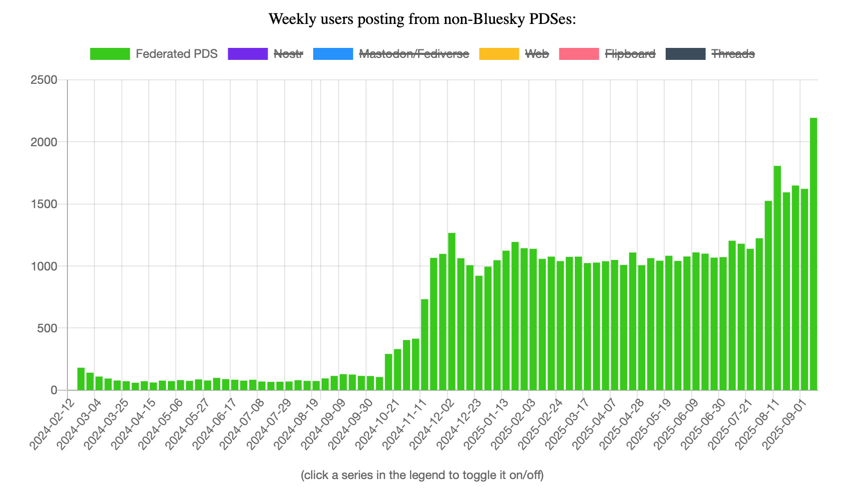Click the yellow Web color swatch
This screenshot has height=504, width=848.
(x=499, y=54)
